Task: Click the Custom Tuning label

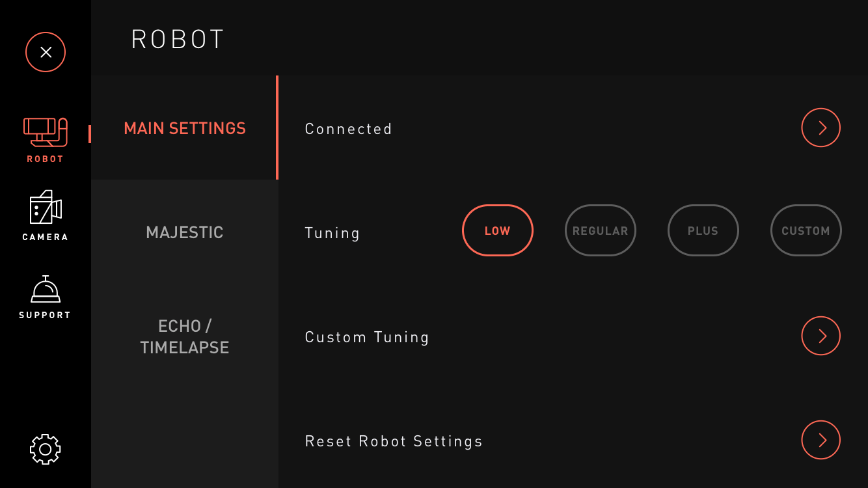Action: coord(367,337)
